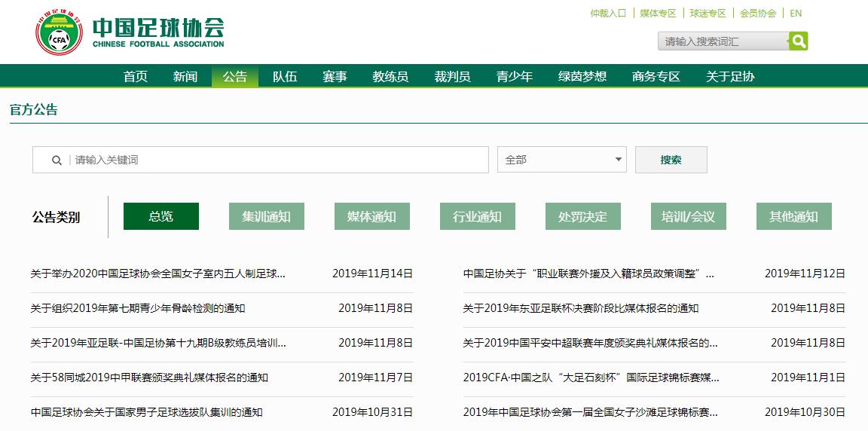Open notice 第一届全国女子沙滩足球锦标赛

pos(591,412)
